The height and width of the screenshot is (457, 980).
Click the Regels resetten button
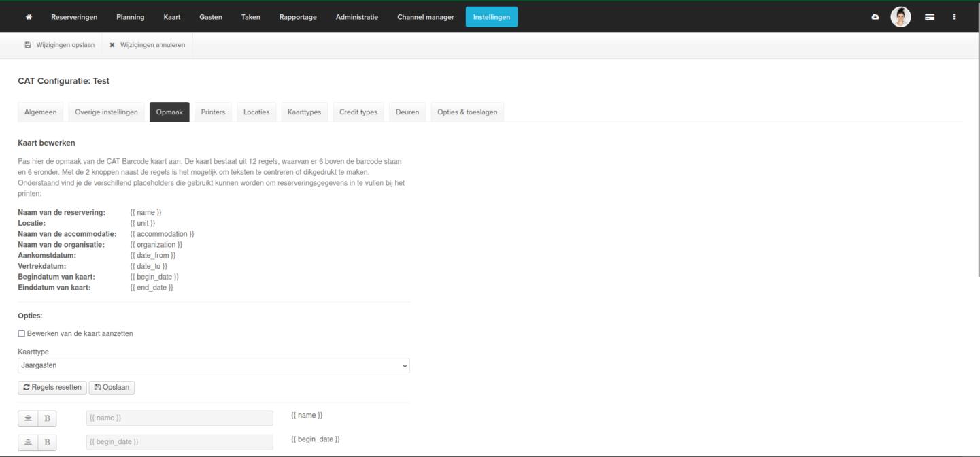coord(52,388)
